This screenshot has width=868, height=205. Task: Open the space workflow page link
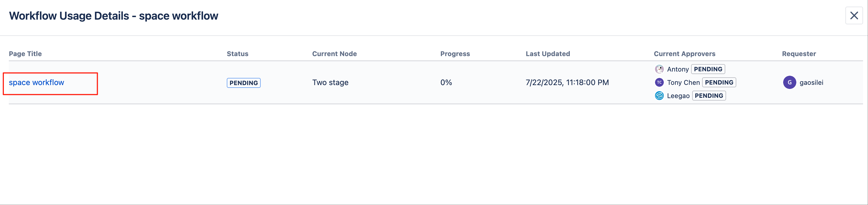tap(36, 83)
